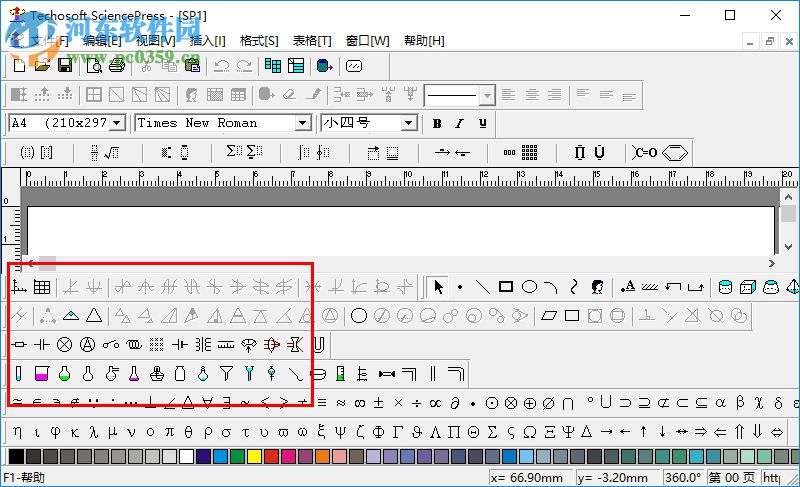Open the 帮助[H] menu
This screenshot has width=800, height=487.
[x=424, y=40]
